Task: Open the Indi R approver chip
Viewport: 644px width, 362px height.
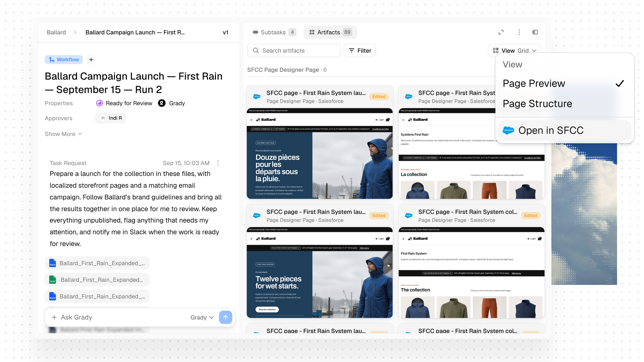Action: click(110, 118)
